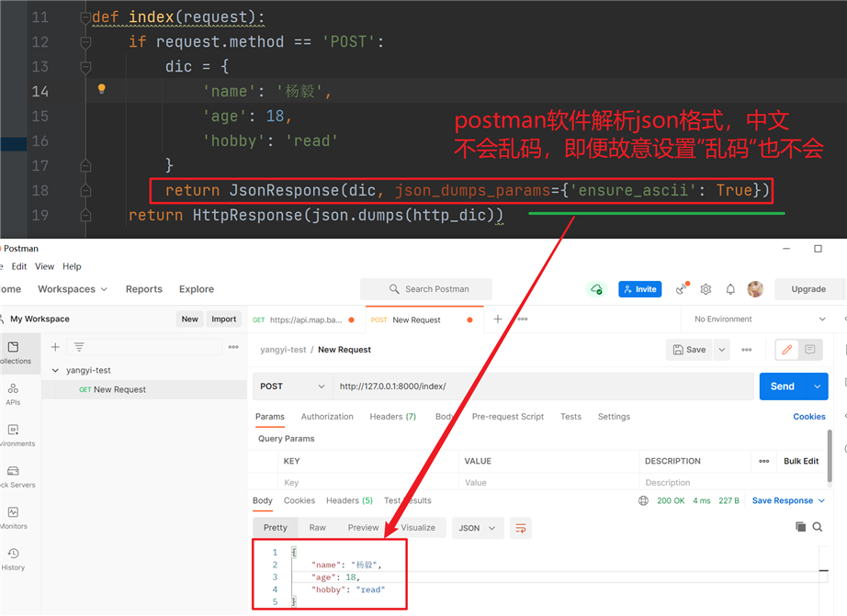Open the Monitors sidebar section
This screenshot has width=847, height=616.
13,518
